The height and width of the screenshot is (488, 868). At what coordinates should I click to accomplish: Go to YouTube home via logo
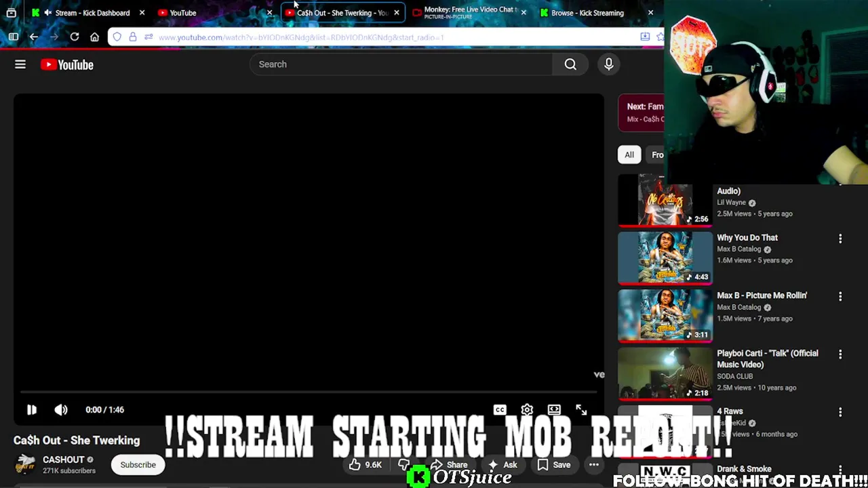(x=66, y=64)
